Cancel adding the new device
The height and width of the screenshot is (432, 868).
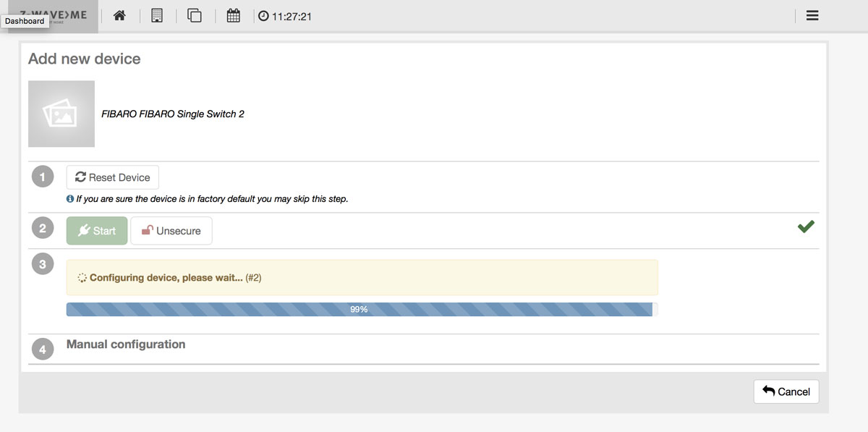[786, 391]
